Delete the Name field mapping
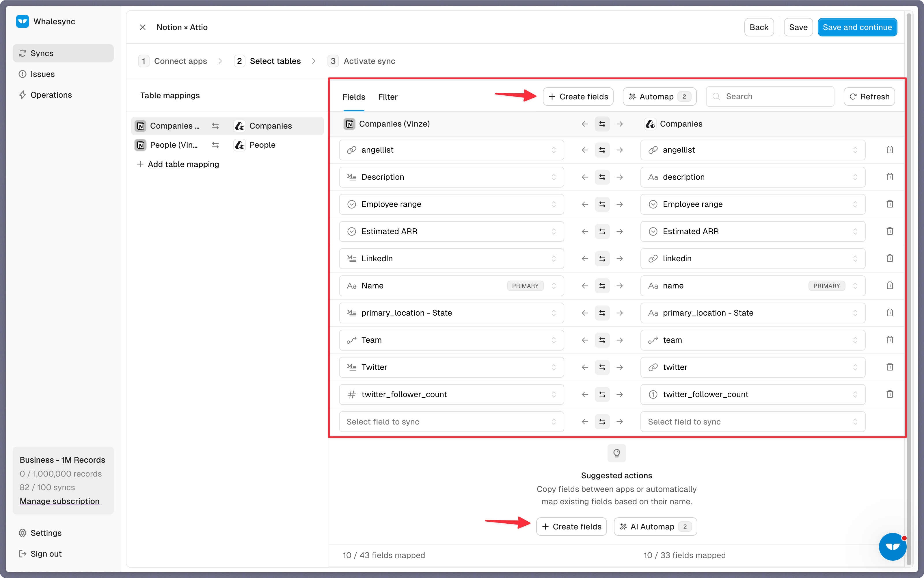Image resolution: width=924 pixels, height=578 pixels. coord(890,285)
